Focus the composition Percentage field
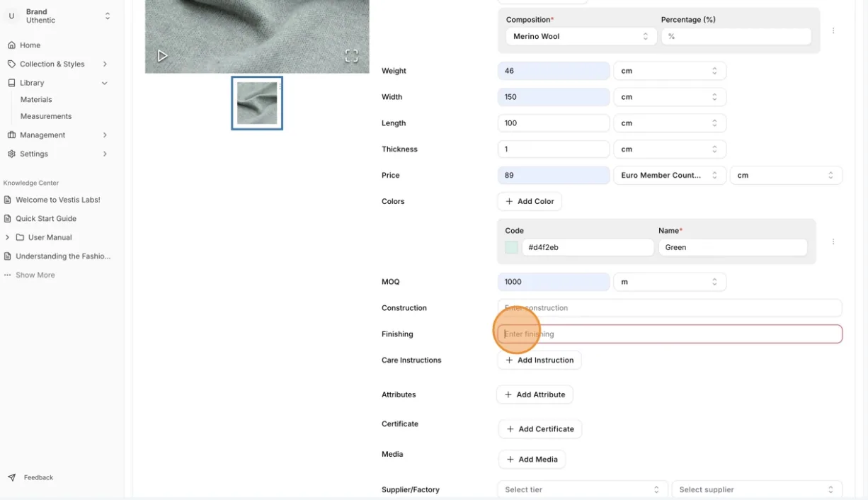 tap(736, 36)
